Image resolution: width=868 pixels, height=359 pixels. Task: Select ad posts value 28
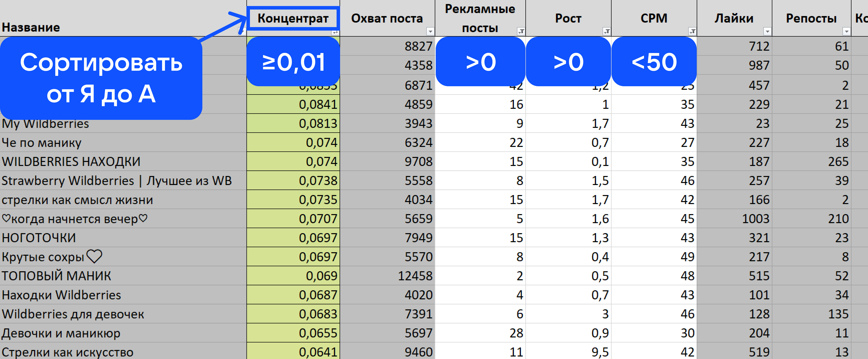[x=480, y=333]
